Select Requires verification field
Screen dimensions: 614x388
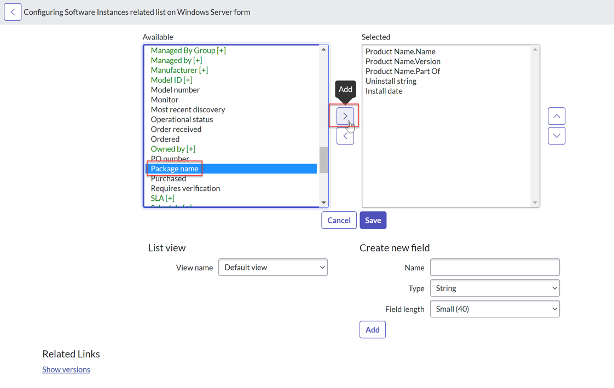pyautogui.click(x=186, y=188)
